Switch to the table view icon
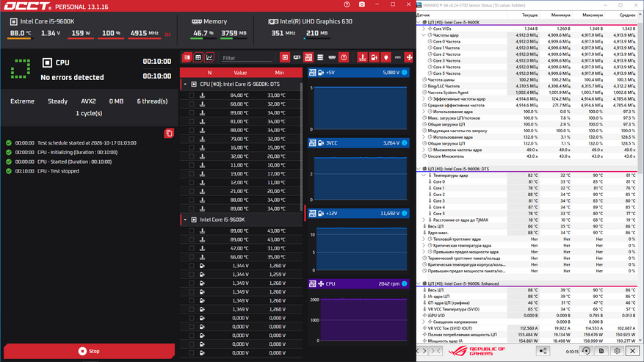Viewport: 644px width, 362px height. pos(198,57)
